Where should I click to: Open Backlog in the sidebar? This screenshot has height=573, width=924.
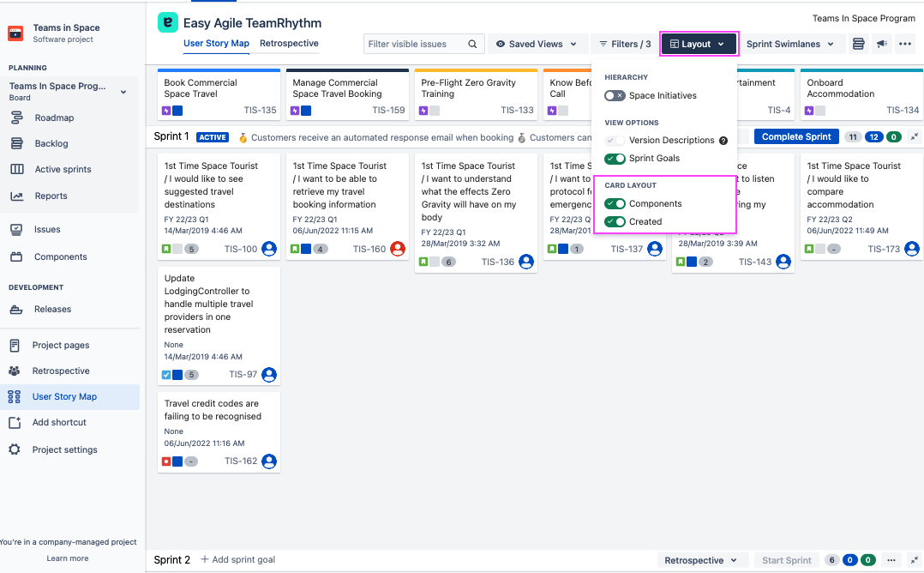(x=51, y=143)
